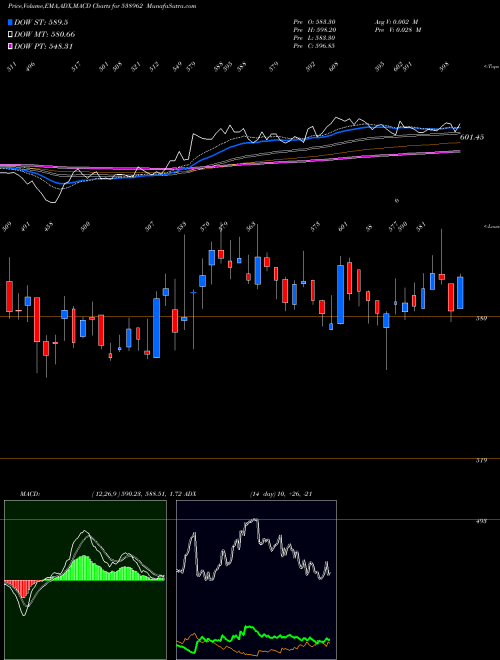This screenshot has width=500, height=660.
Task: Click the last blue candlestick on the right
Action: pyautogui.click(x=460, y=293)
